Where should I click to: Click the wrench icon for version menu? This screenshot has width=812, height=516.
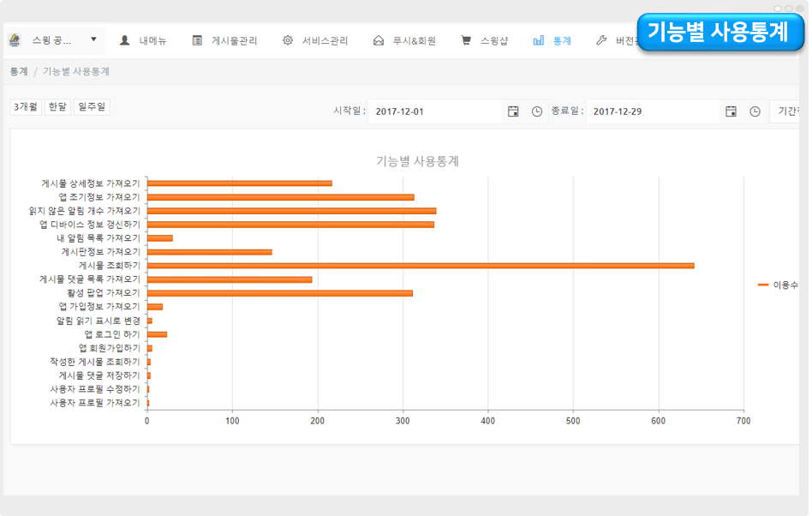tap(601, 40)
